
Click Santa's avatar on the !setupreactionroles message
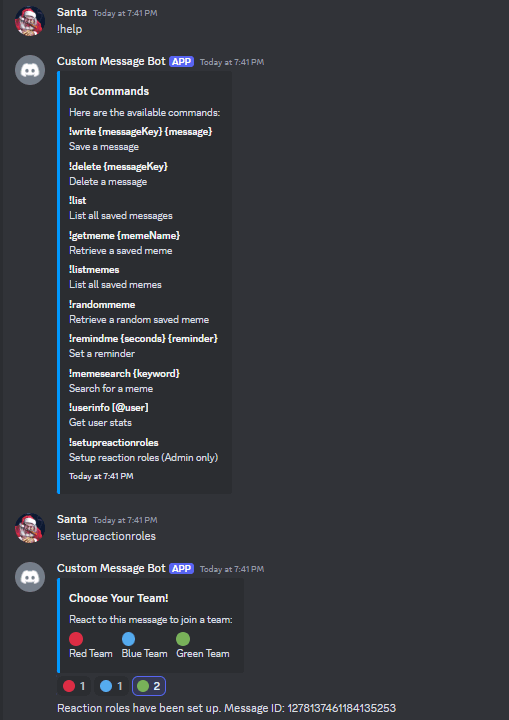30,528
